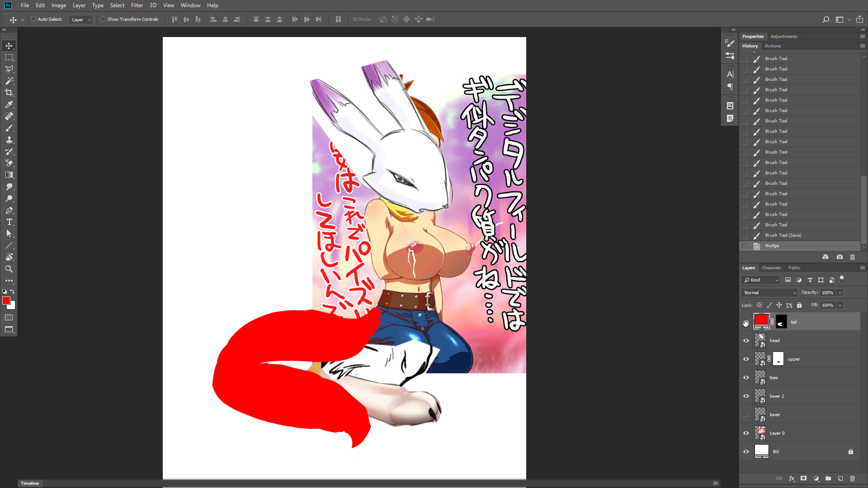
Task: Select the Nudge history state
Action: pyautogui.click(x=772, y=246)
